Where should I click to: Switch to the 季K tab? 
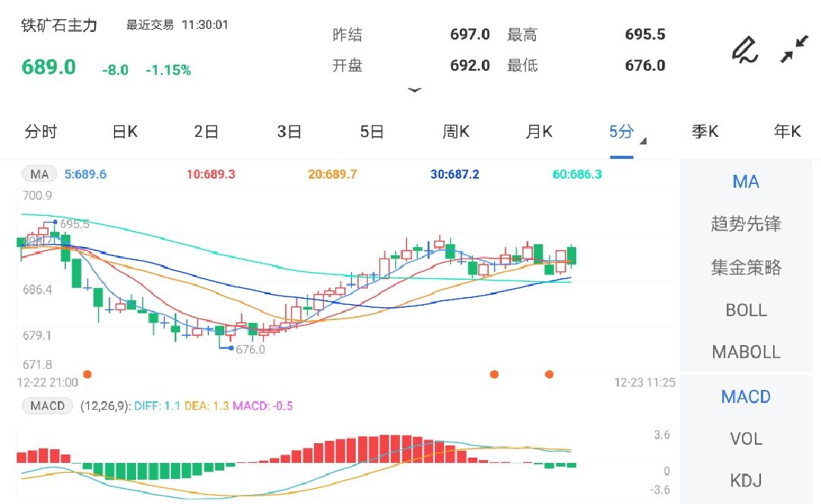(705, 132)
